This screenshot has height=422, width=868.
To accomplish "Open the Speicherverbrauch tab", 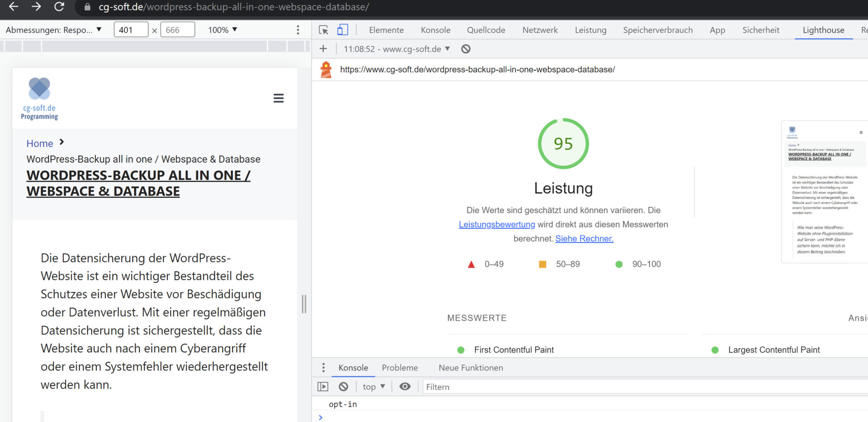I will (x=658, y=30).
